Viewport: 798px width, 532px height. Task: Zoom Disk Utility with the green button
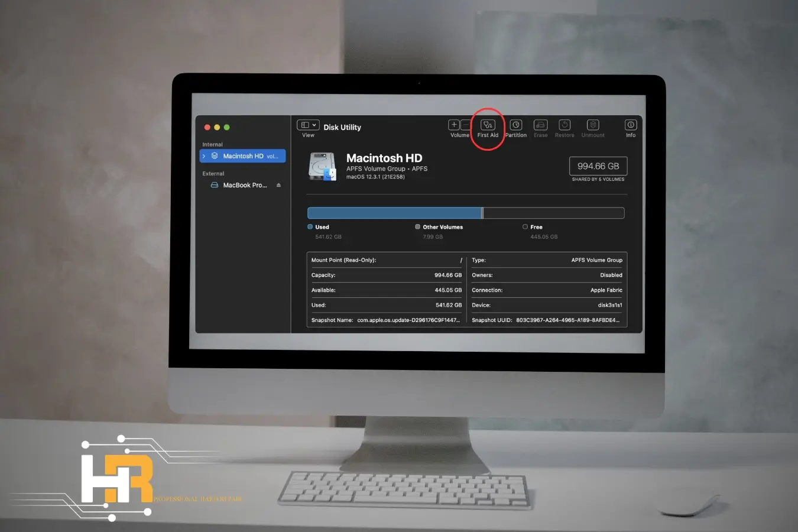(226, 127)
